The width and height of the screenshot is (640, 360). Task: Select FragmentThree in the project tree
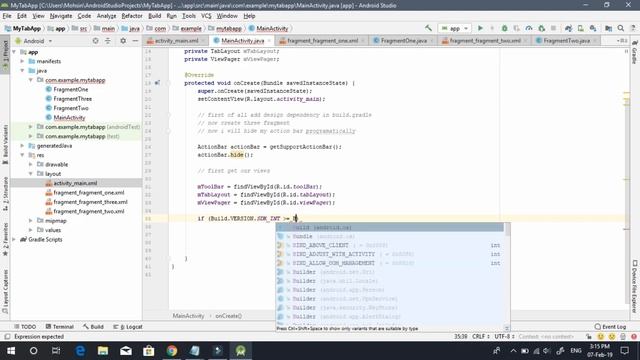pos(73,99)
